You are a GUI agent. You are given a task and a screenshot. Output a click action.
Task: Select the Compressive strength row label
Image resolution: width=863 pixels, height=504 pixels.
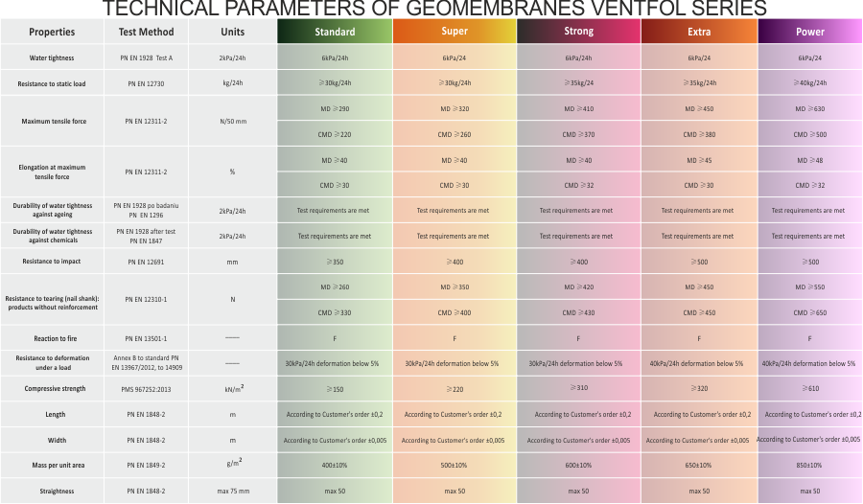click(x=52, y=389)
